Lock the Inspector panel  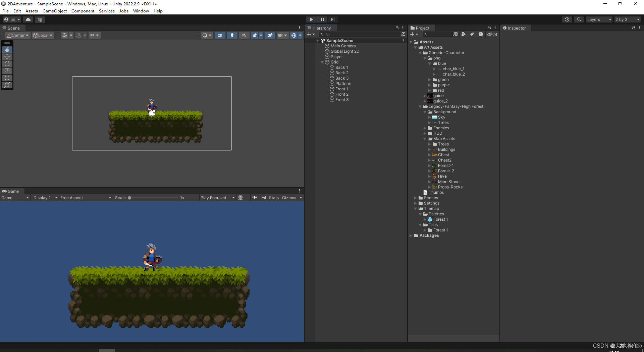tap(634, 28)
